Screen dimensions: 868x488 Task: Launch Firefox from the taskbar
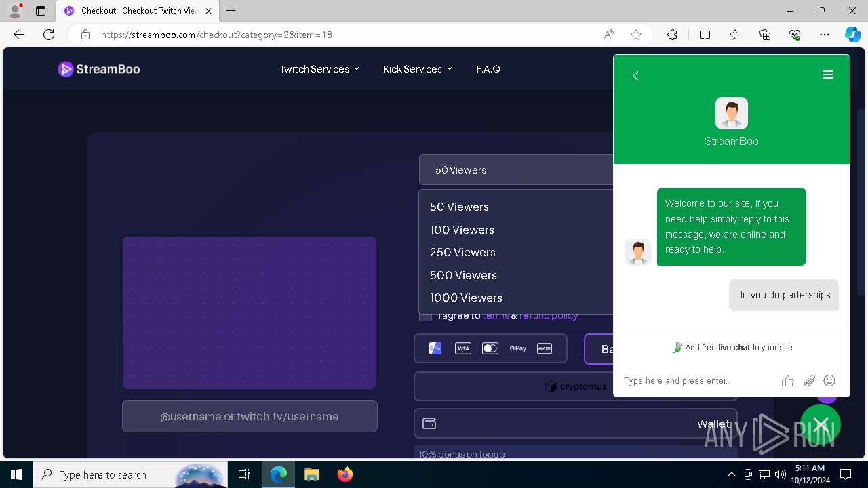click(x=344, y=474)
